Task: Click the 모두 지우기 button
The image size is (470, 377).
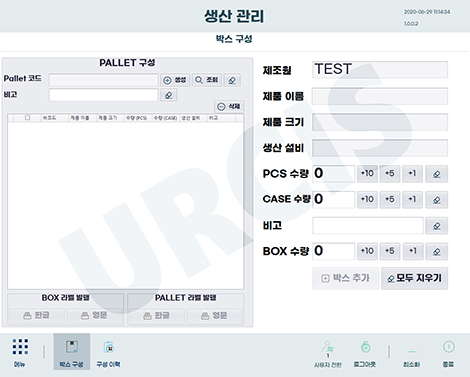Action: click(x=414, y=278)
